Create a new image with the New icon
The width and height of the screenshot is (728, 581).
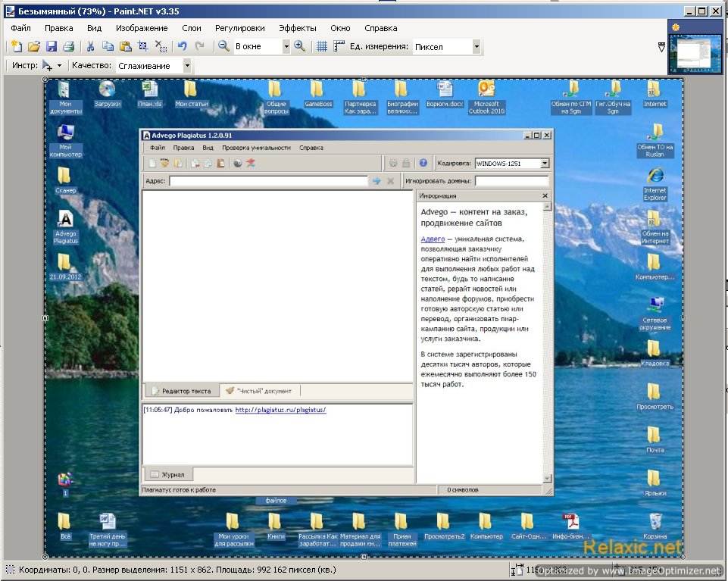click(17, 46)
